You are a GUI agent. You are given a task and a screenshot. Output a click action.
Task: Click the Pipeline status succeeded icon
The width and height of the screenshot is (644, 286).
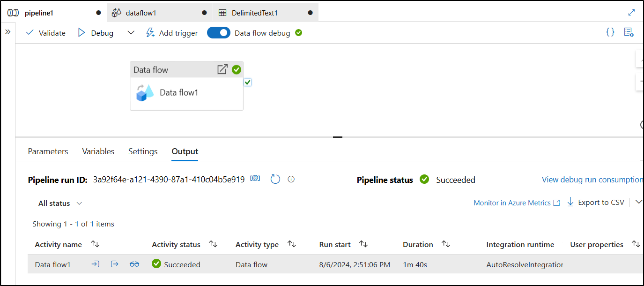[x=424, y=179]
